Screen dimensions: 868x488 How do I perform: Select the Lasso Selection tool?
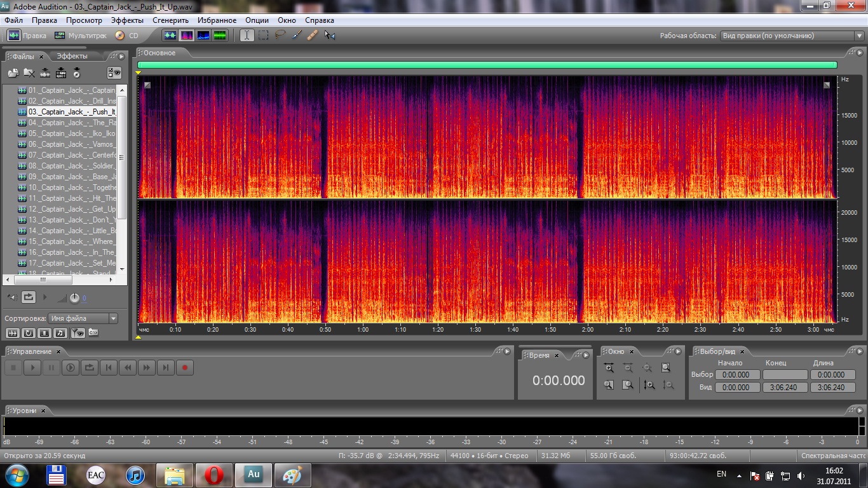tap(280, 36)
